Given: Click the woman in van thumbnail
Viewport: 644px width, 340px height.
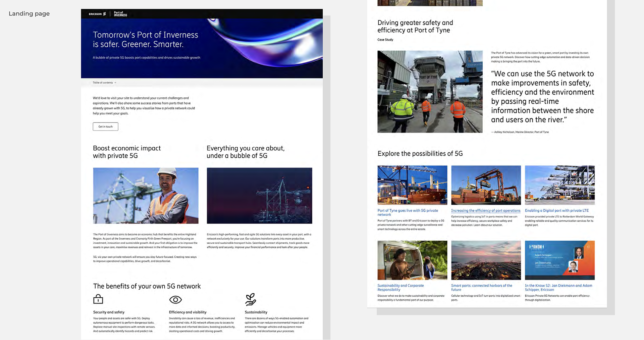Looking at the screenshot, I should pyautogui.click(x=412, y=260).
